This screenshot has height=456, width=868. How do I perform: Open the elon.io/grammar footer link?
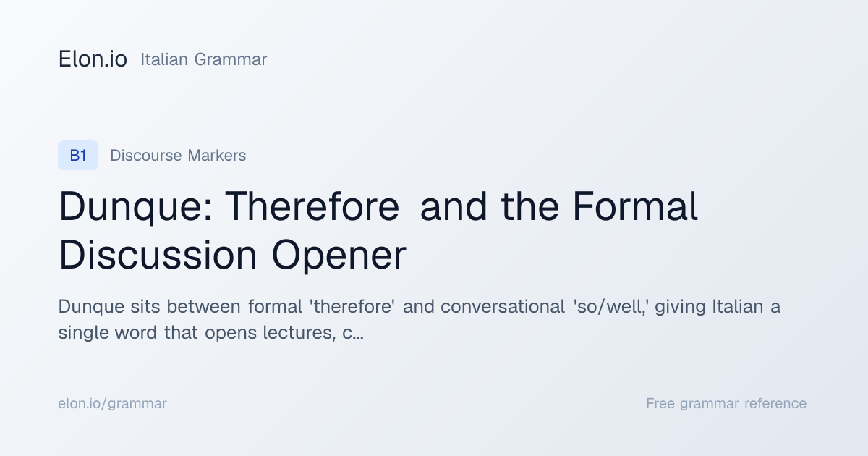112,403
